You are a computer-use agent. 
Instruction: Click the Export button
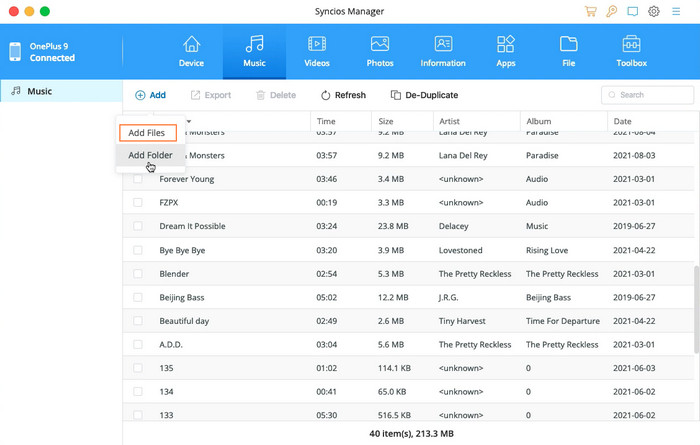211,95
